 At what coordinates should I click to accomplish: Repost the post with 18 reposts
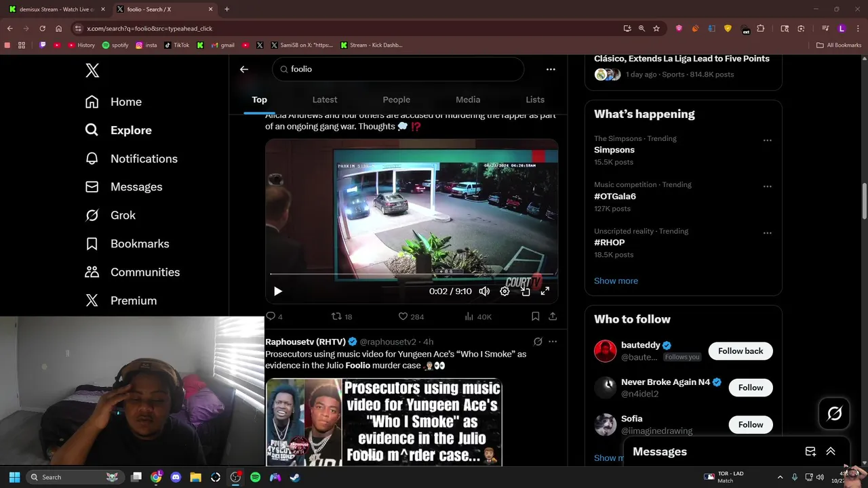click(x=341, y=317)
